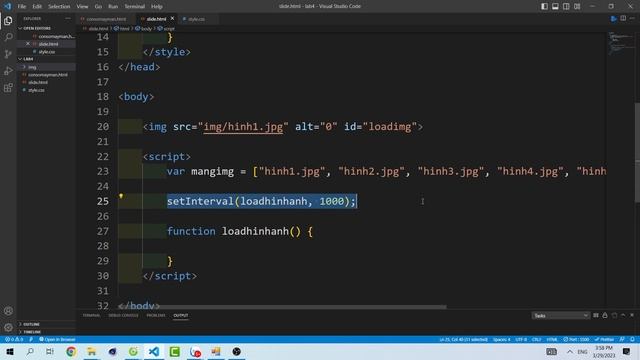
Task: Open Google Chrome from the taskbar
Action: point(71,351)
